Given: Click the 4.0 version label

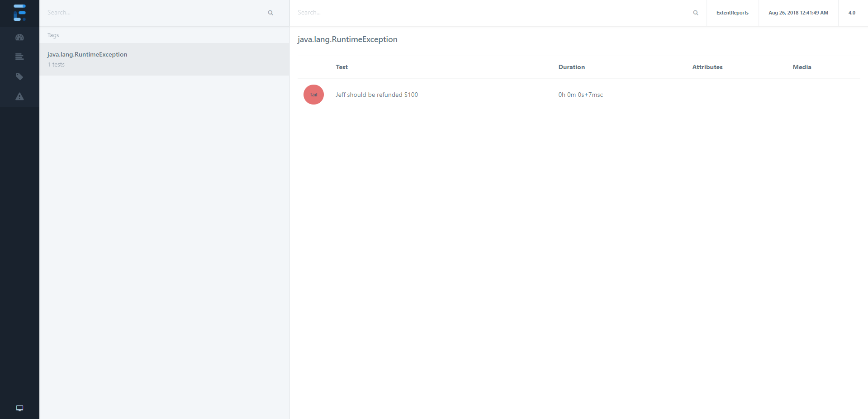Looking at the screenshot, I should click(852, 13).
